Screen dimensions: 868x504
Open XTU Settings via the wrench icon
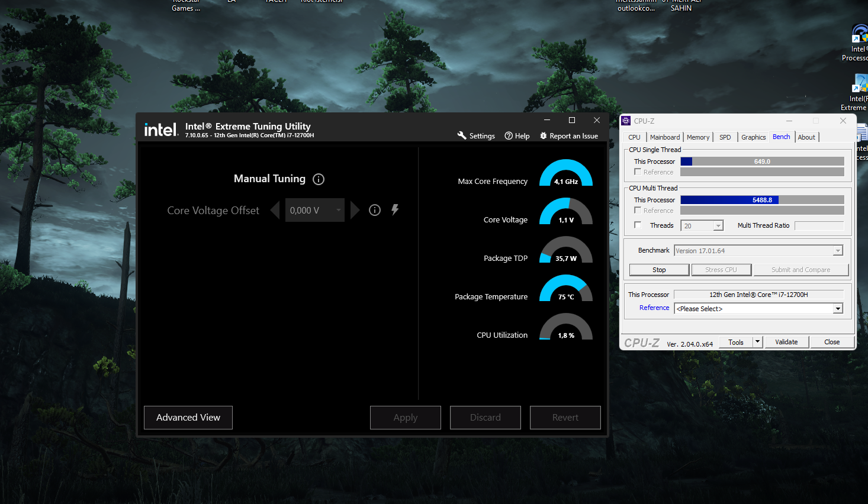click(x=462, y=135)
